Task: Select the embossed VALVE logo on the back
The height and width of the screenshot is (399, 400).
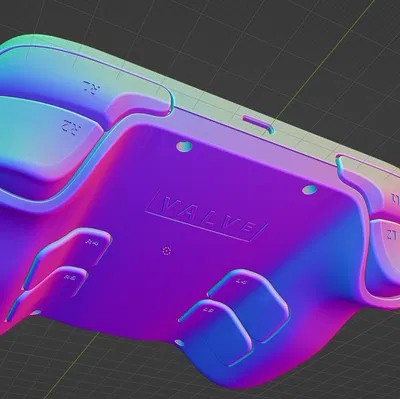Action: tap(206, 216)
